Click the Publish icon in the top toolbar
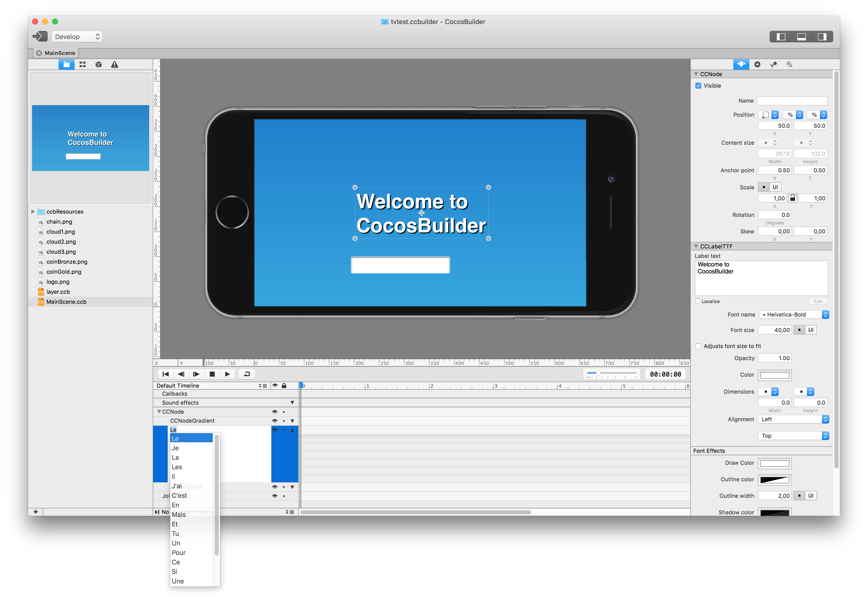Viewport: 868px width, 597px height. pos(40,36)
